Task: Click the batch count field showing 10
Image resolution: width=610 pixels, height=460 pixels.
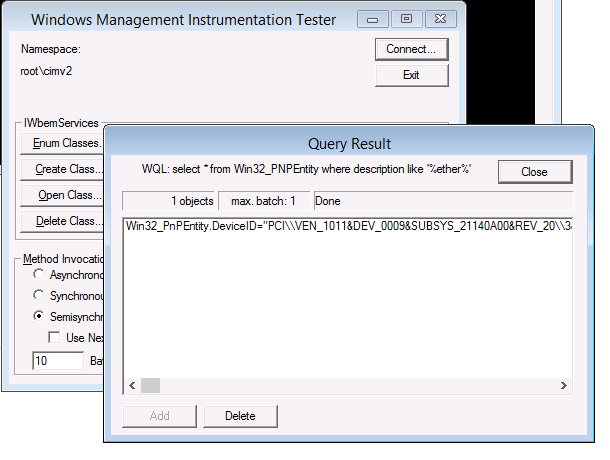Action: (x=58, y=361)
